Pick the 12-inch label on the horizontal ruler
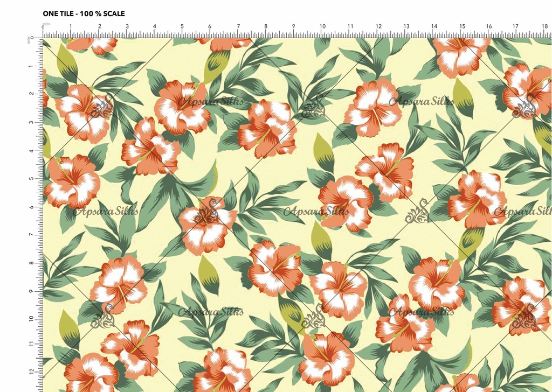Viewport: 552px width, 392px height. [x=378, y=26]
